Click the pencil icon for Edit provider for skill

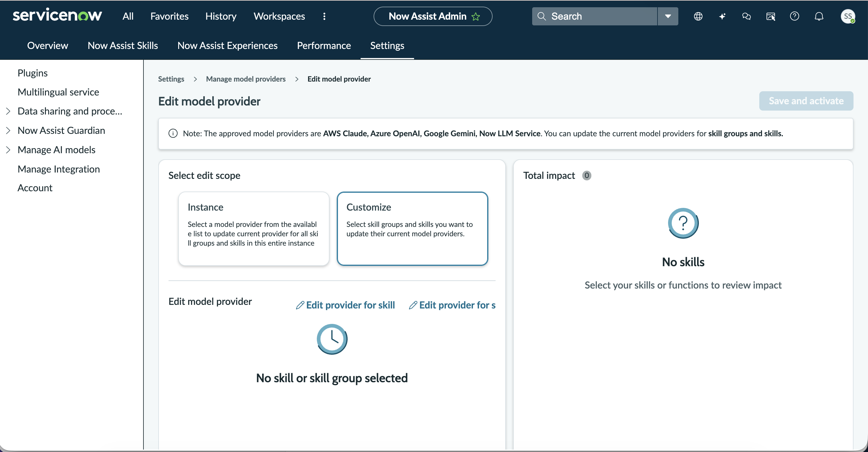coord(300,305)
